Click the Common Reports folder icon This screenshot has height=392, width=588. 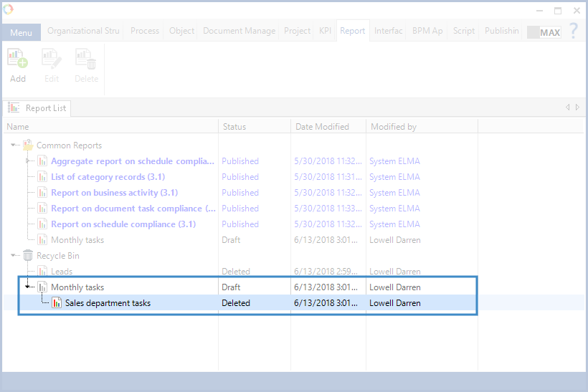click(28, 145)
